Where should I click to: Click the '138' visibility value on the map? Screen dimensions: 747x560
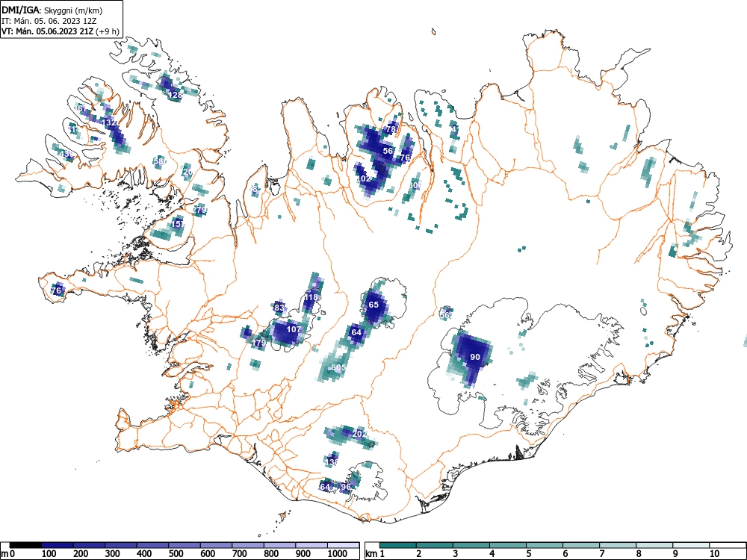(x=332, y=462)
